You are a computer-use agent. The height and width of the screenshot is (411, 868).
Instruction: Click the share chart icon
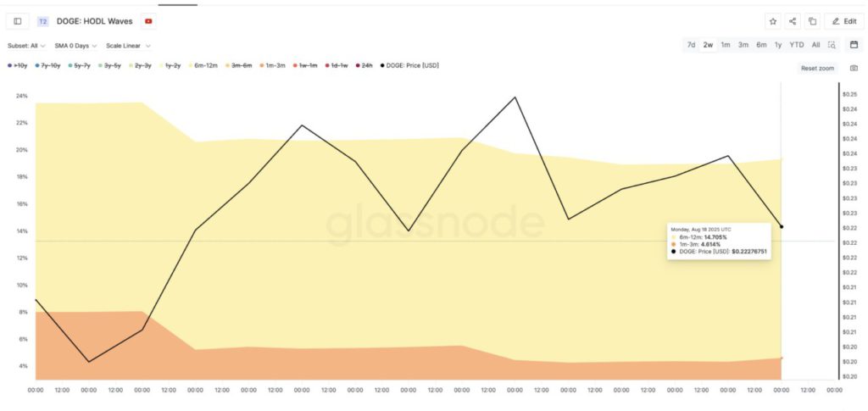point(793,21)
